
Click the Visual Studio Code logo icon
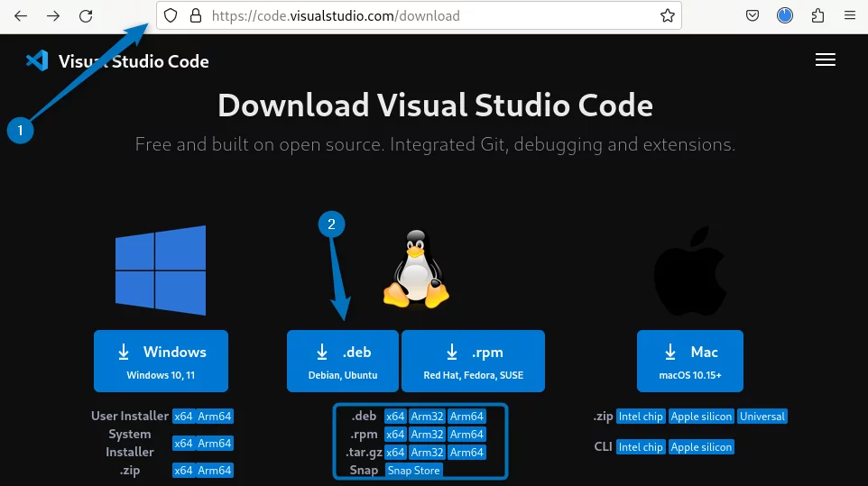pyautogui.click(x=37, y=60)
